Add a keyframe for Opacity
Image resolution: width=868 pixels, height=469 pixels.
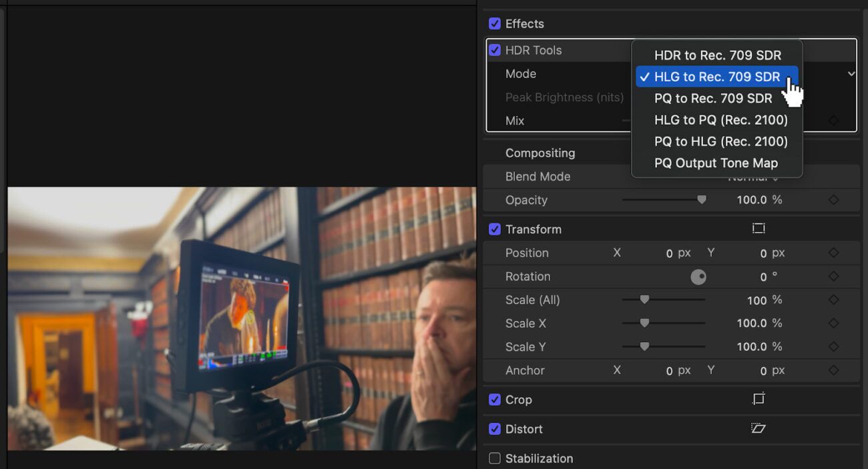pyautogui.click(x=833, y=199)
